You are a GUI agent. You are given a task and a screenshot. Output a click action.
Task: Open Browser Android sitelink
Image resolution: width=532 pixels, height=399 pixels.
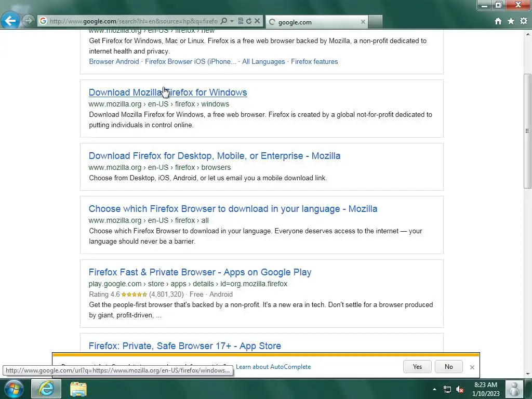click(114, 62)
